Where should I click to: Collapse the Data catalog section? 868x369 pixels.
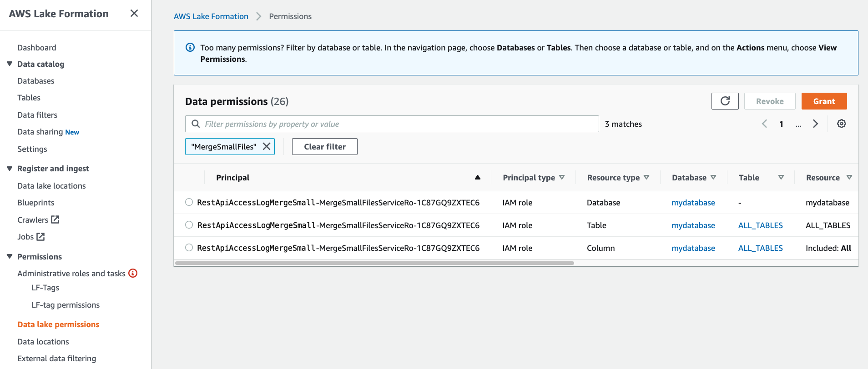(10, 64)
